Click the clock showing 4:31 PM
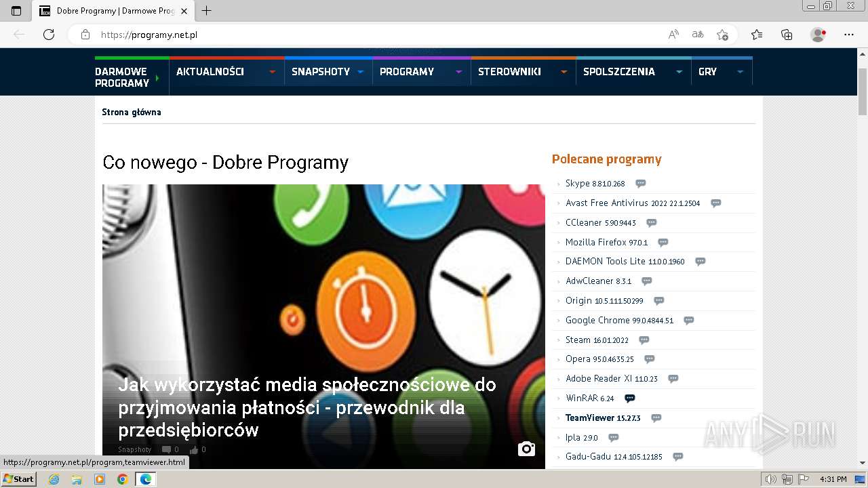The width and height of the screenshot is (868, 488). click(x=833, y=479)
